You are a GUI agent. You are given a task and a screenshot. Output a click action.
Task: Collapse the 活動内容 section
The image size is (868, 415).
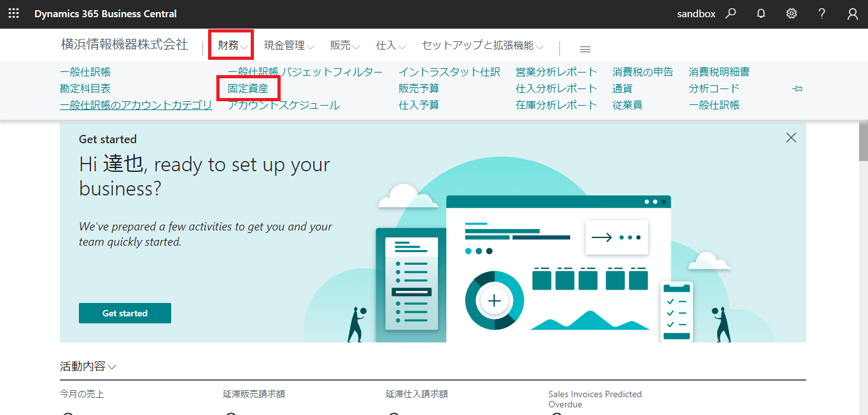tap(88, 367)
